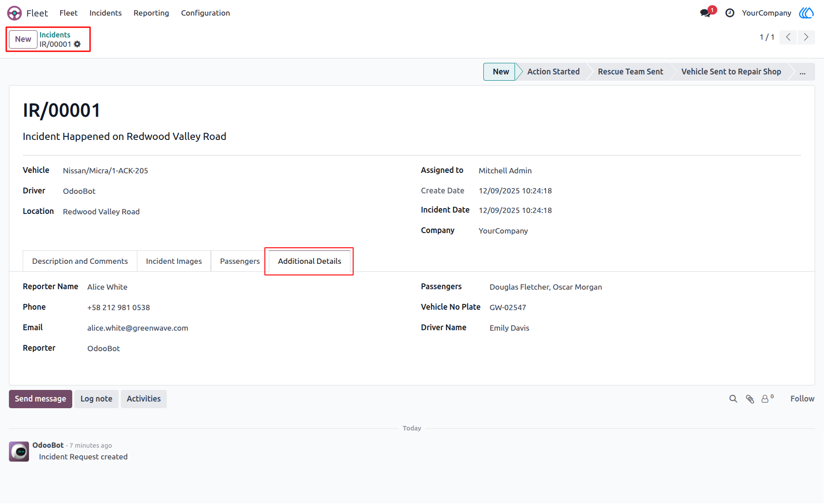
Task: Switch to Incident Images tab
Action: click(174, 261)
